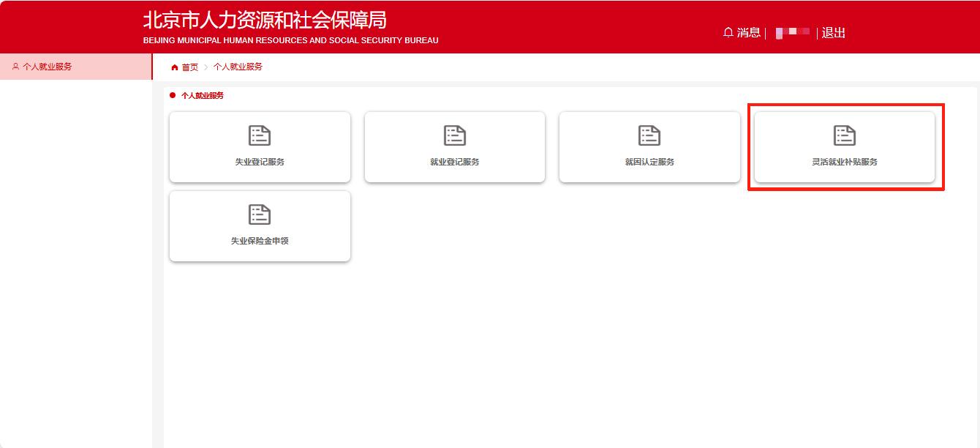Image resolution: width=980 pixels, height=448 pixels.
Task: Open the 就困认定服务 service card
Action: [x=649, y=146]
